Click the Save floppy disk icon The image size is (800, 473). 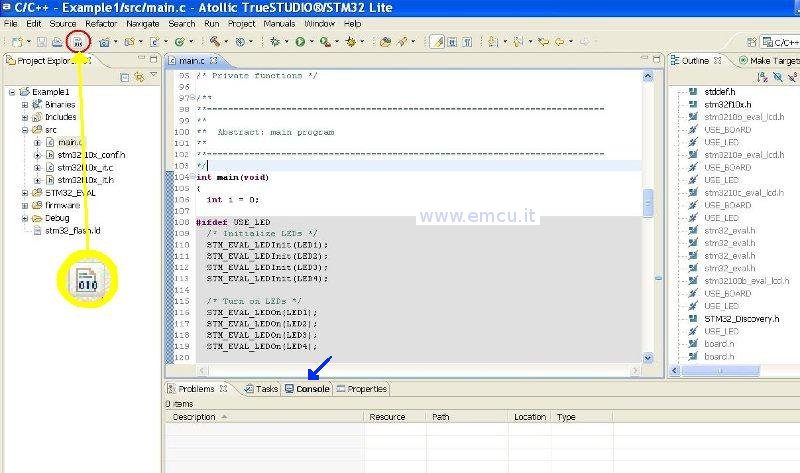(42, 42)
